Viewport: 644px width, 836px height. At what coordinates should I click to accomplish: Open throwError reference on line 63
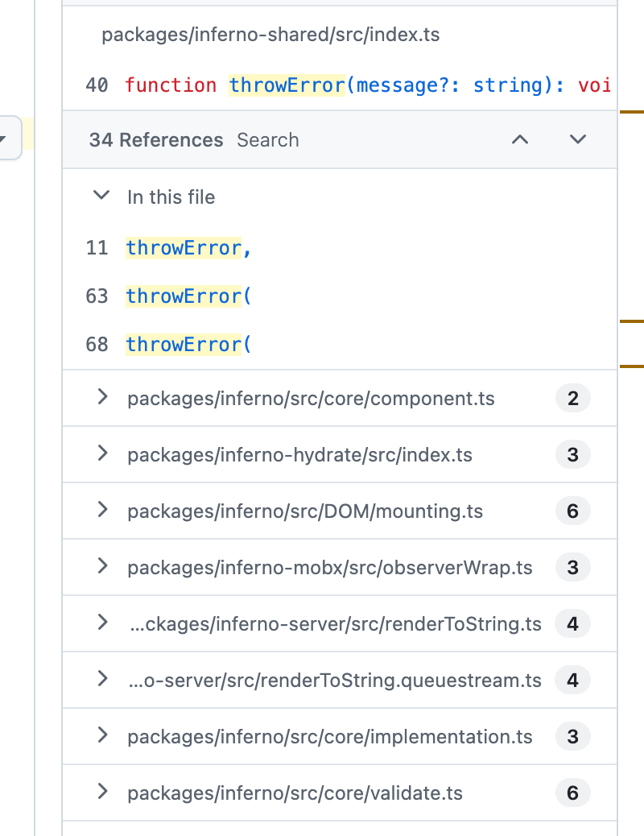coord(188,296)
